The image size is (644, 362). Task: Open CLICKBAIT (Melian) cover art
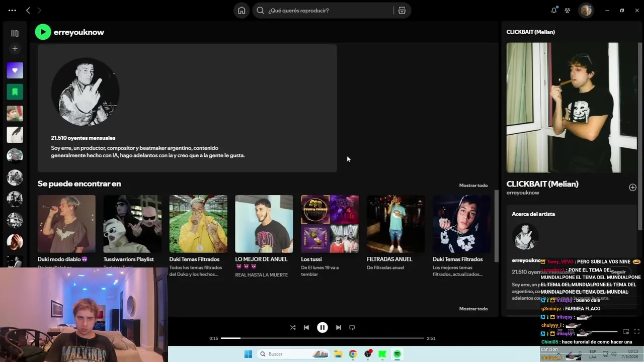pos(572,108)
